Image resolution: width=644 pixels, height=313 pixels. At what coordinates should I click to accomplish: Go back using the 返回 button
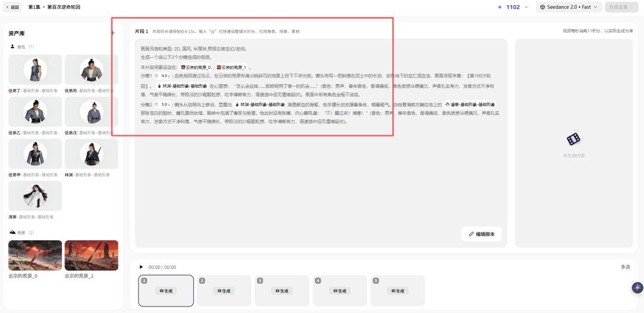coord(13,7)
